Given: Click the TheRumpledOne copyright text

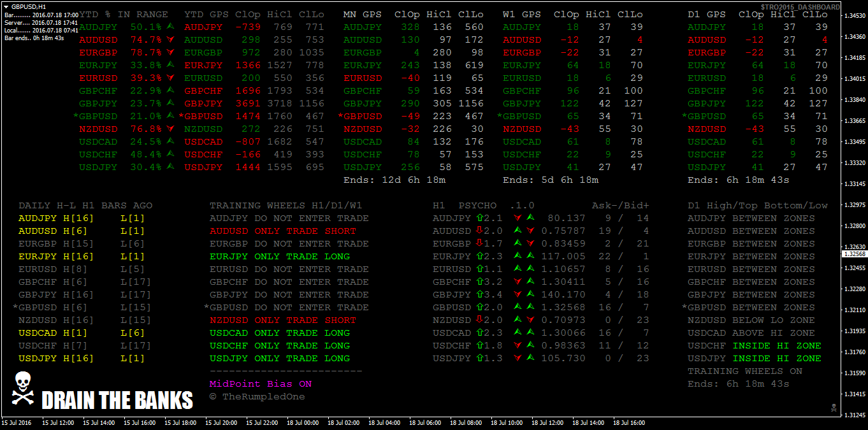Looking at the screenshot, I should point(257,397).
